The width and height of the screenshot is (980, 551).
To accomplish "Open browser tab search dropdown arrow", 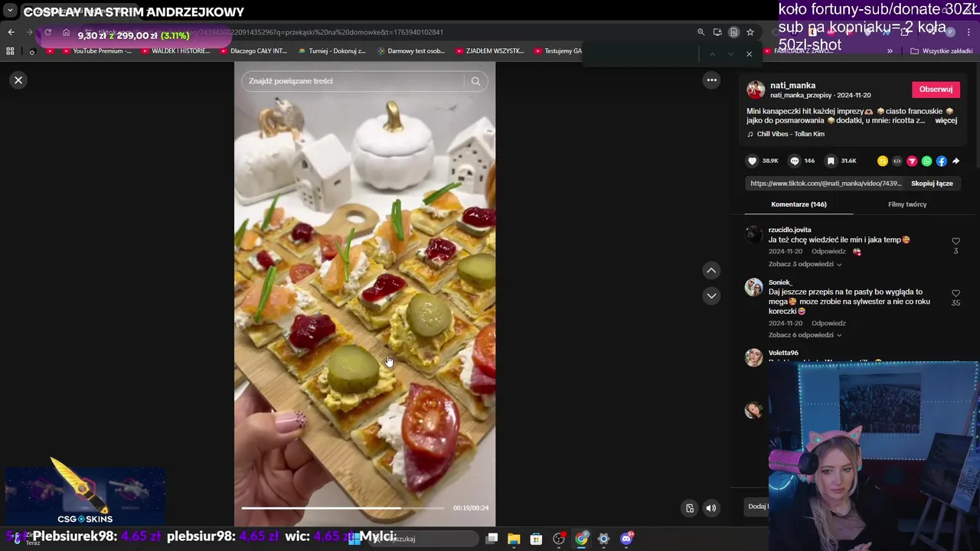I will point(10,11).
